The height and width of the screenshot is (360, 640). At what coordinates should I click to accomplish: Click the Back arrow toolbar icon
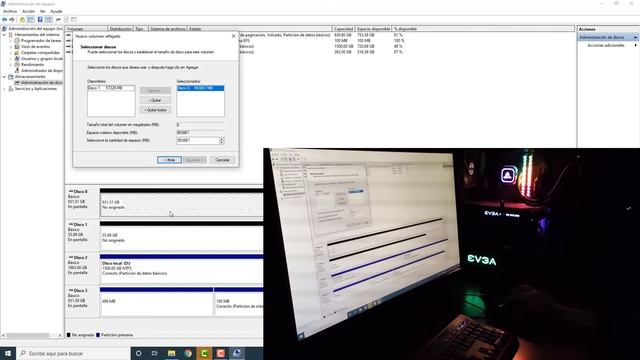4,19
